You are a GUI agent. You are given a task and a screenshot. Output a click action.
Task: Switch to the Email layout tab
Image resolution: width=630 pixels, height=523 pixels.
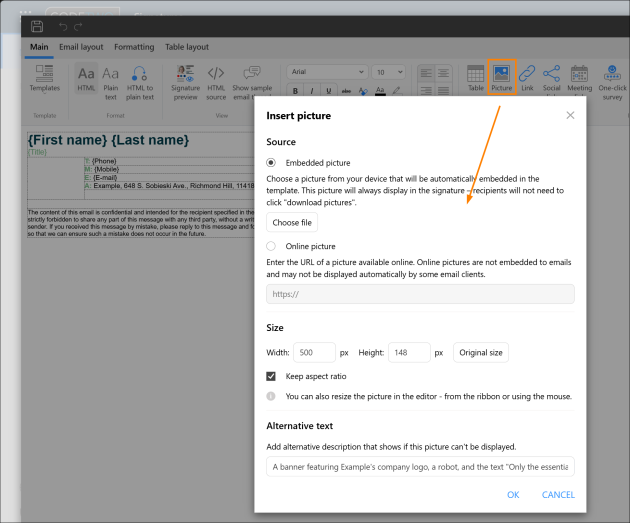tap(81, 47)
